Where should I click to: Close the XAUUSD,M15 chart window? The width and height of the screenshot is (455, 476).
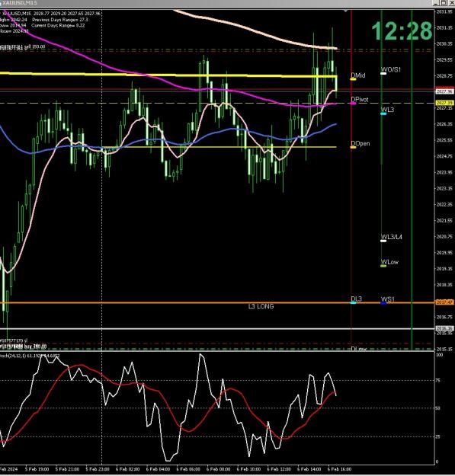(451, 3)
